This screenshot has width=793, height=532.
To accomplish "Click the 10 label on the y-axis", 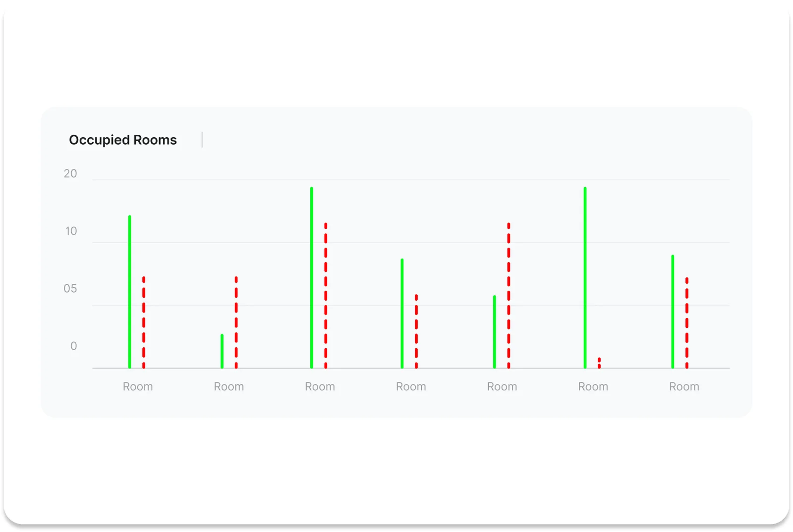I will click(71, 231).
